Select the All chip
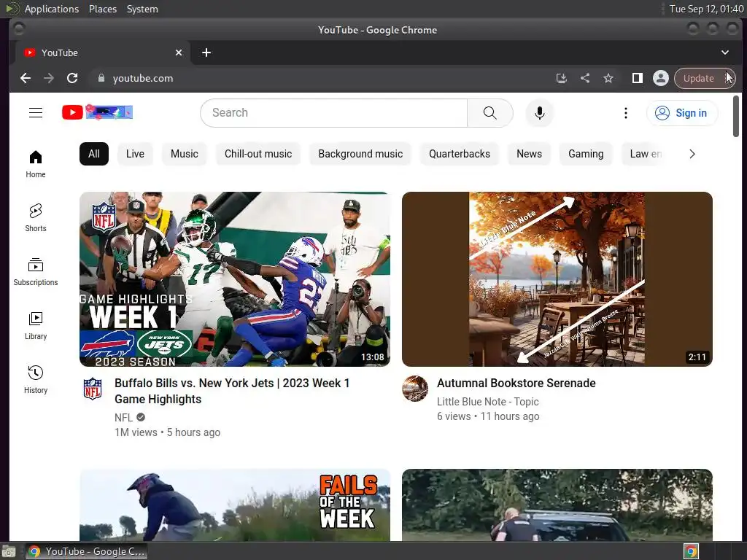The height and width of the screenshot is (560, 747). [x=94, y=154]
